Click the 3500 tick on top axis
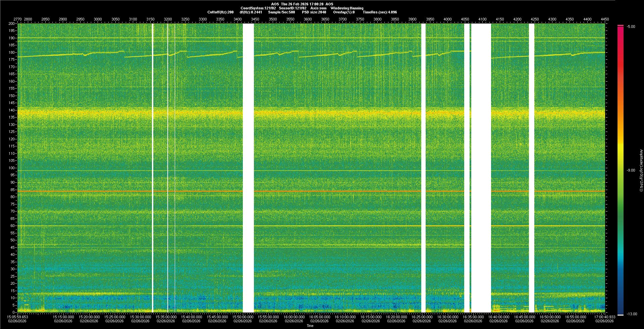This screenshot has width=644, height=329. point(273,19)
